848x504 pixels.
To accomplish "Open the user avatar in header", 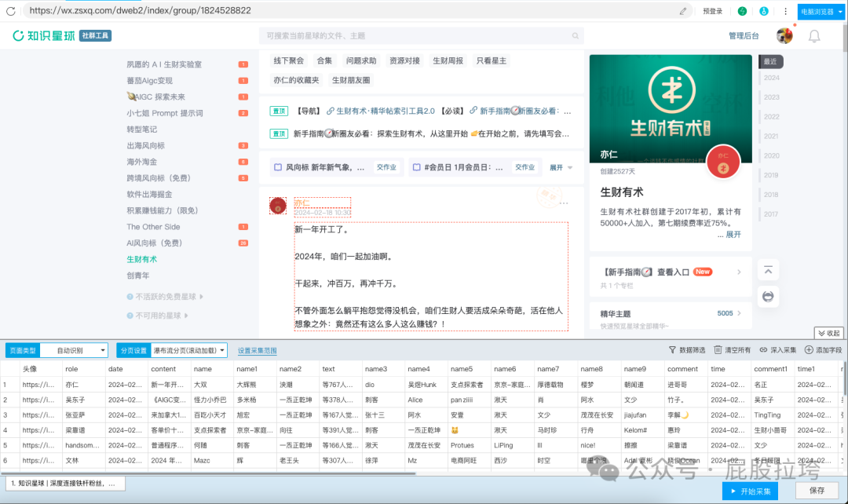I will coord(784,35).
